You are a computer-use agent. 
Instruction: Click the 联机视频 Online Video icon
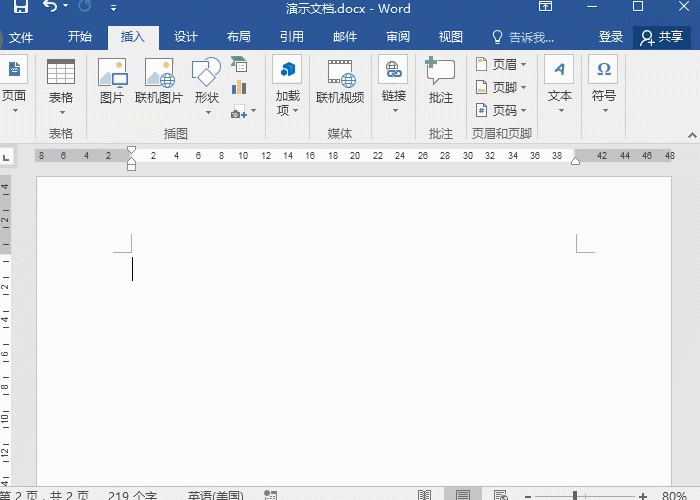pyautogui.click(x=340, y=81)
